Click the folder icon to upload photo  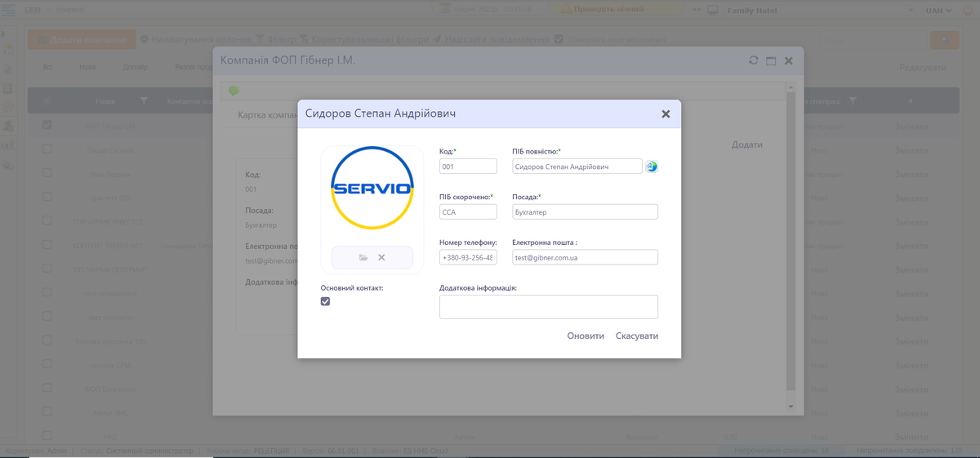pyautogui.click(x=363, y=258)
